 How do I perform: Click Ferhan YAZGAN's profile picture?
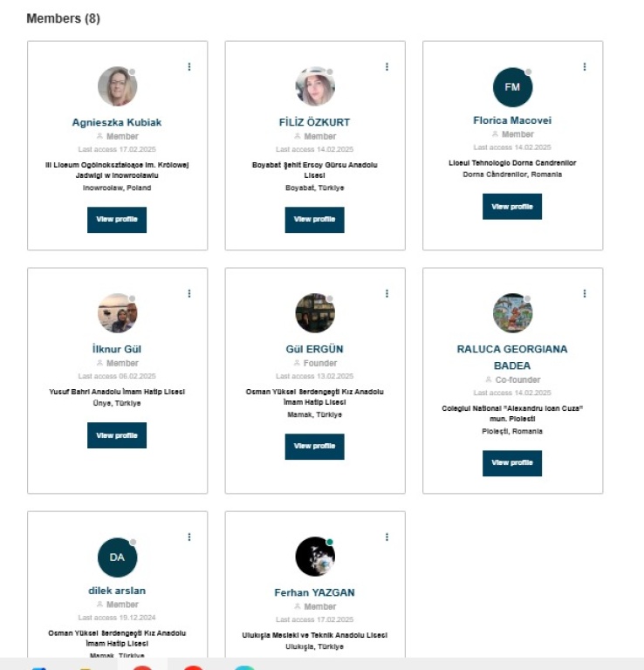pyautogui.click(x=315, y=557)
